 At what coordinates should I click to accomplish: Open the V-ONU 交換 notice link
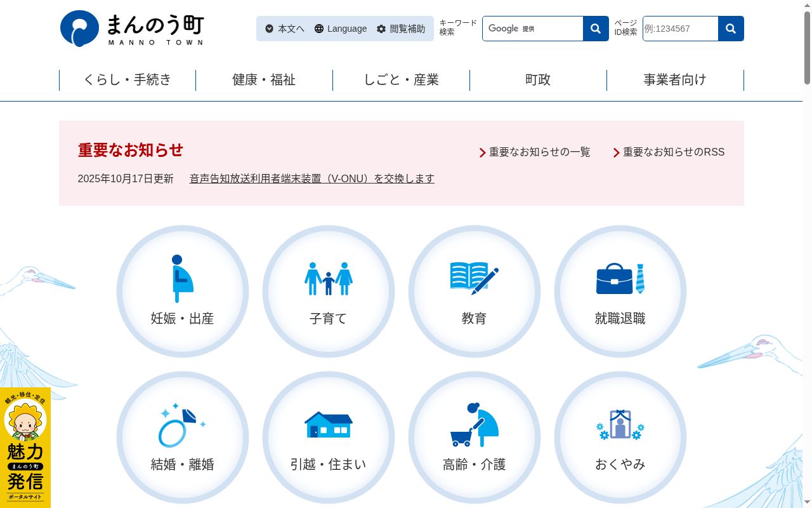[312, 179]
